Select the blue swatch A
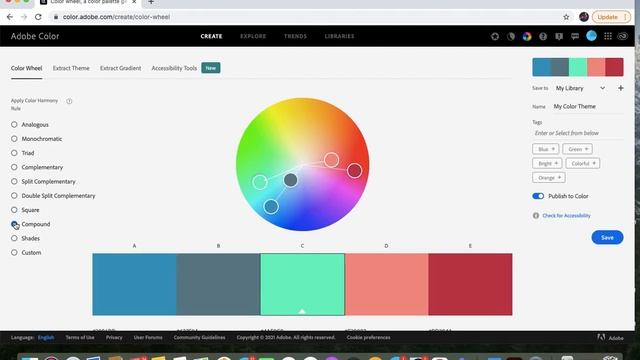Viewport: 640px width, 360px height. pyautogui.click(x=134, y=284)
